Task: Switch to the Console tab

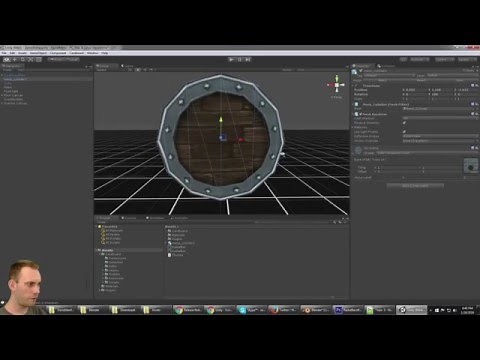Action: click(x=129, y=218)
